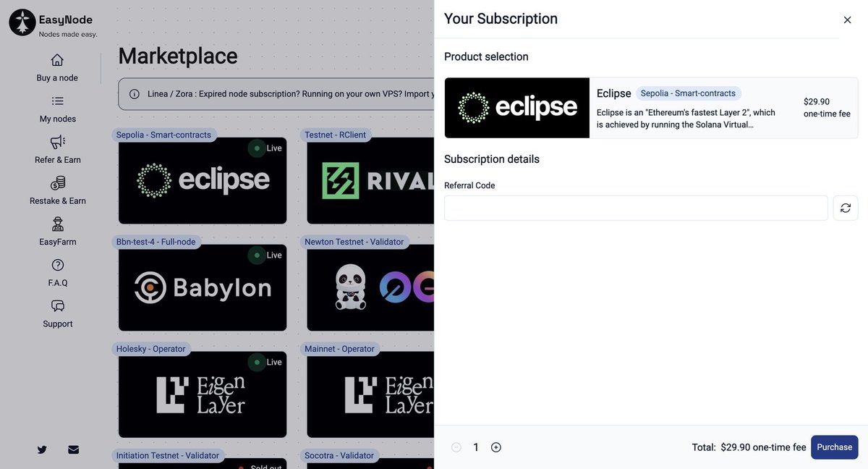Focus the Referral Code input field
Screen dimensions: 868x469
pyautogui.click(x=636, y=208)
